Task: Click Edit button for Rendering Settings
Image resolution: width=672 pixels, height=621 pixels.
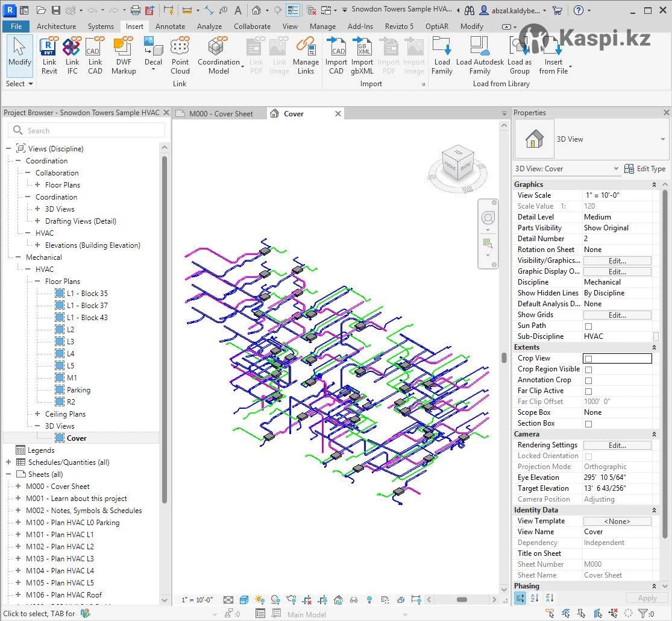Action: [x=617, y=446]
